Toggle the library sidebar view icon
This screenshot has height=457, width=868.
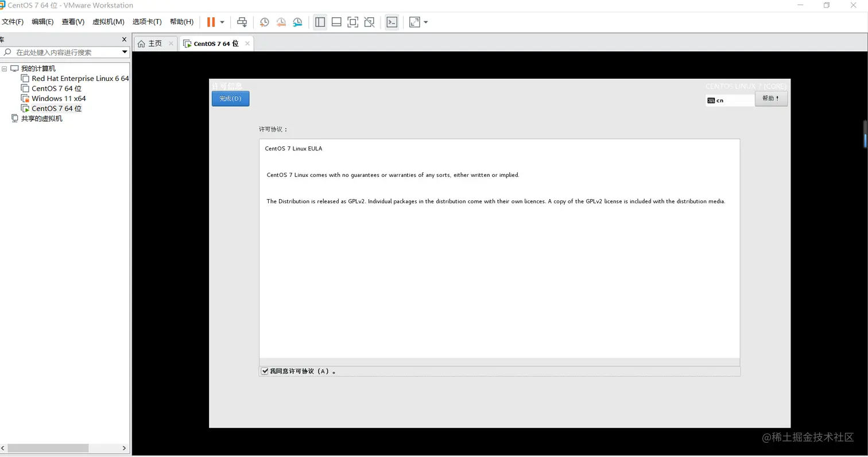(x=320, y=22)
